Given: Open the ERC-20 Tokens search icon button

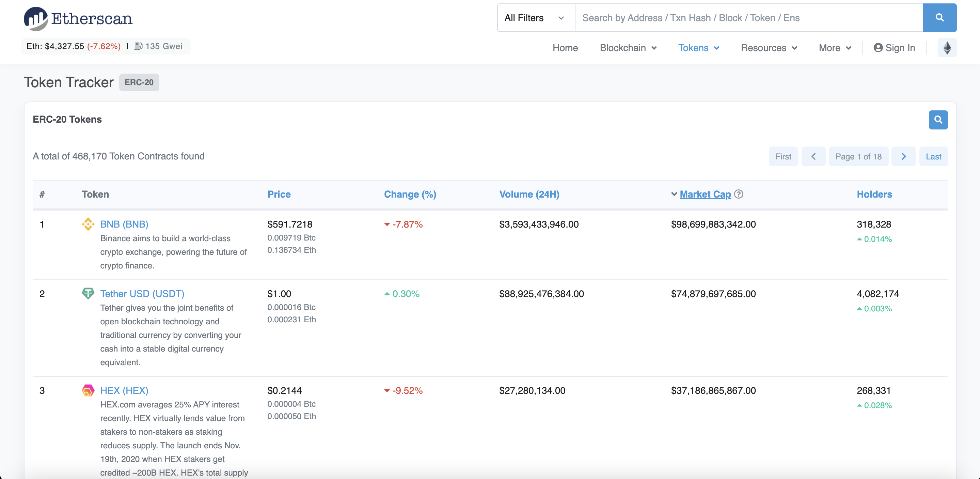Looking at the screenshot, I should [938, 120].
